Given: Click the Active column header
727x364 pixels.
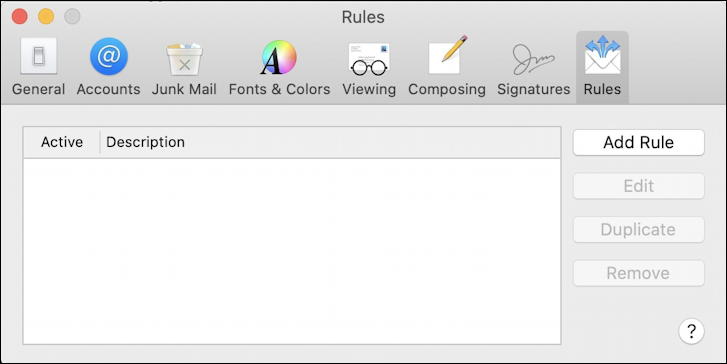Looking at the screenshot, I should click(x=62, y=142).
